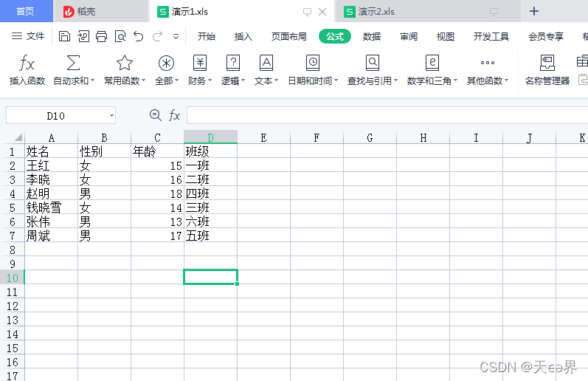Viewport: 588px width, 381px height.
Task: Expand the 自动求和 dropdown arrow
Action: (x=92, y=80)
